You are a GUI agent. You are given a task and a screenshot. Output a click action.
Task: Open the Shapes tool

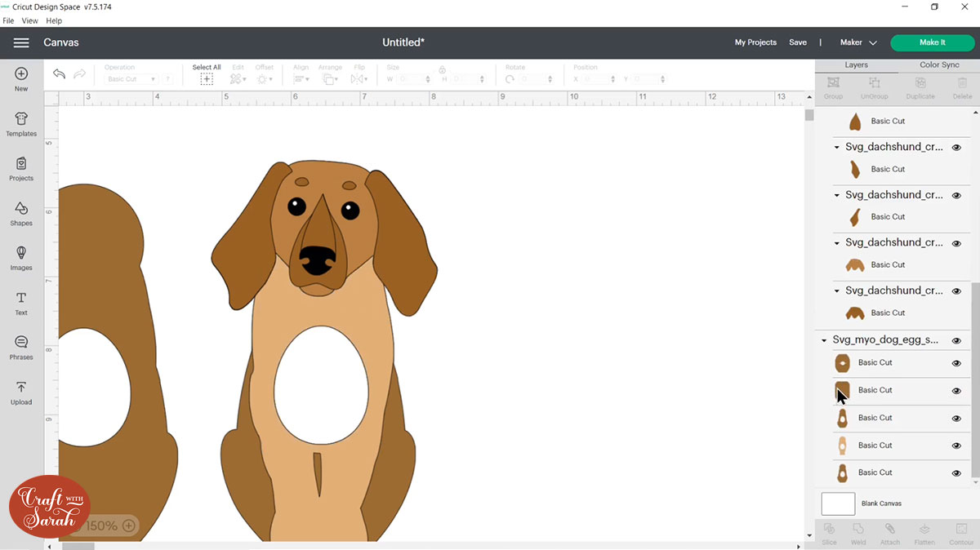coord(21,214)
